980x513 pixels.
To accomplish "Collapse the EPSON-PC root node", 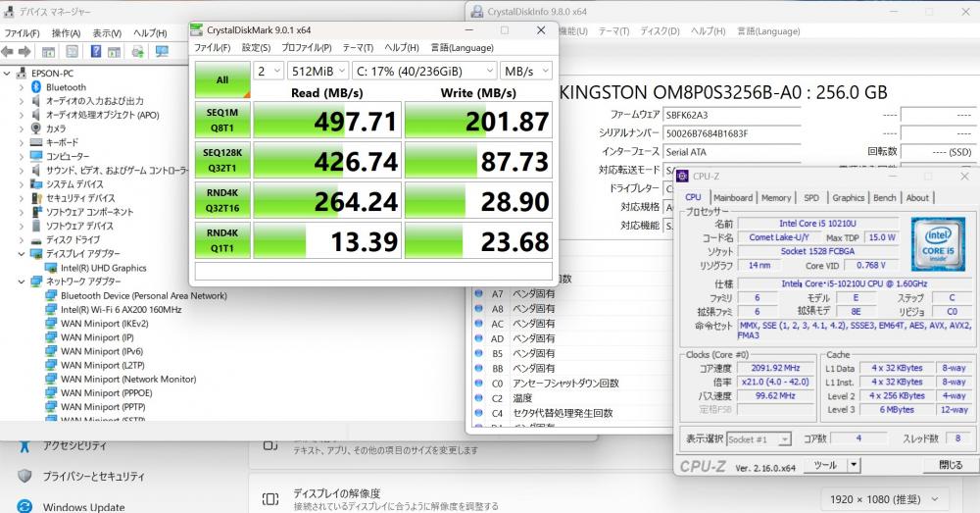I will tap(7, 74).
